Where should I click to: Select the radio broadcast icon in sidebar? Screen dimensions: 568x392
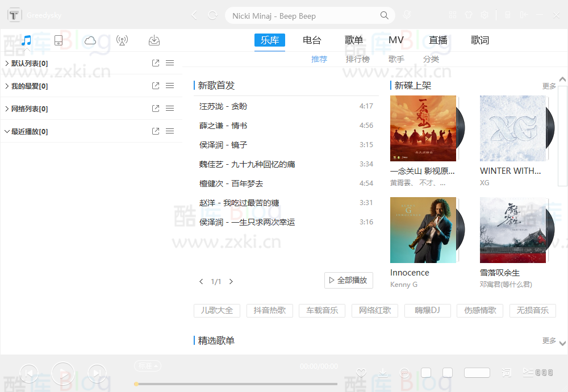pos(122,40)
